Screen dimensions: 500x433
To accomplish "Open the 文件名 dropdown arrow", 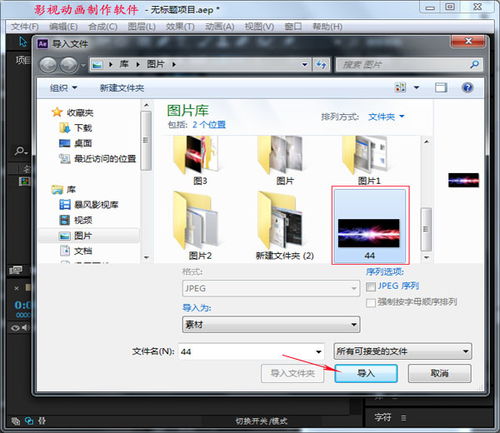I will [x=318, y=352].
